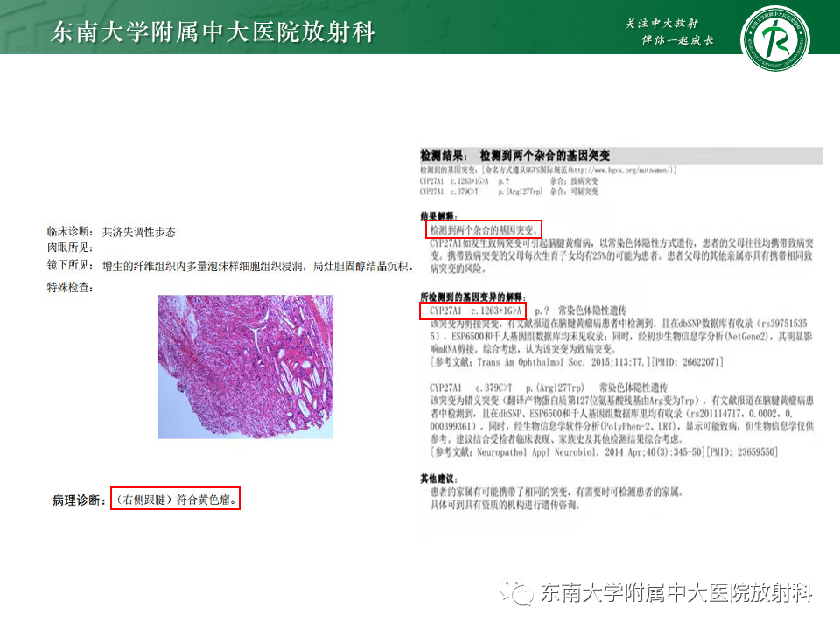Select the variant CYP27A1 c.1263+1G>A in explanation section

pyautogui.click(x=475, y=311)
